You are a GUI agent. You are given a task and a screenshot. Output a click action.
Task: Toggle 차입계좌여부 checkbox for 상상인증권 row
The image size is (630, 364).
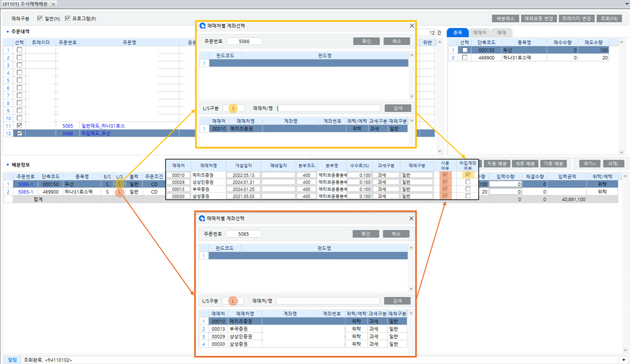coord(468,182)
